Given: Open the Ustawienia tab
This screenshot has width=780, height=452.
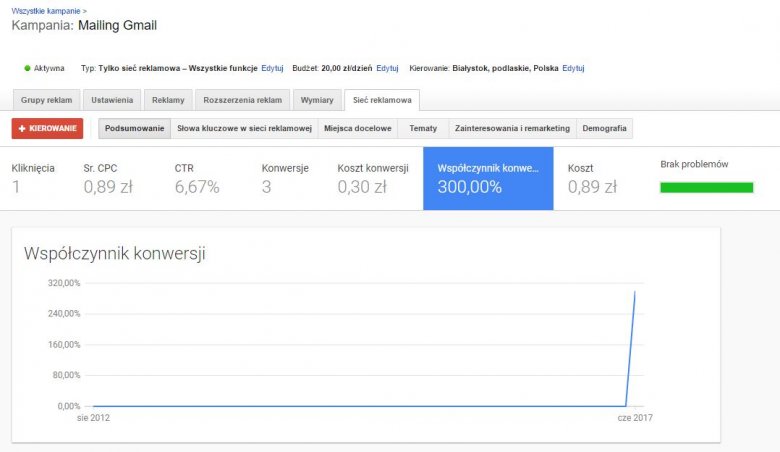Looking at the screenshot, I should click(x=112, y=100).
